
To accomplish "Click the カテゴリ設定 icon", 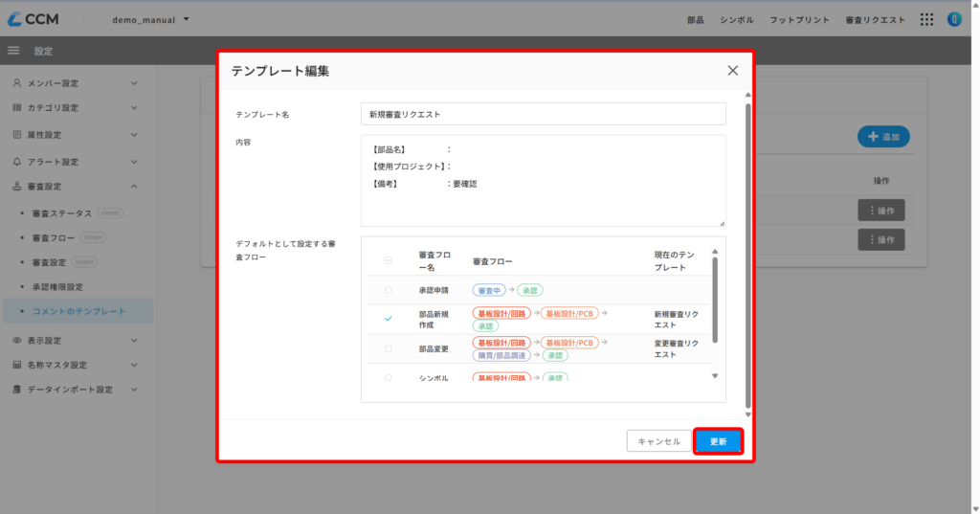I will (17, 107).
